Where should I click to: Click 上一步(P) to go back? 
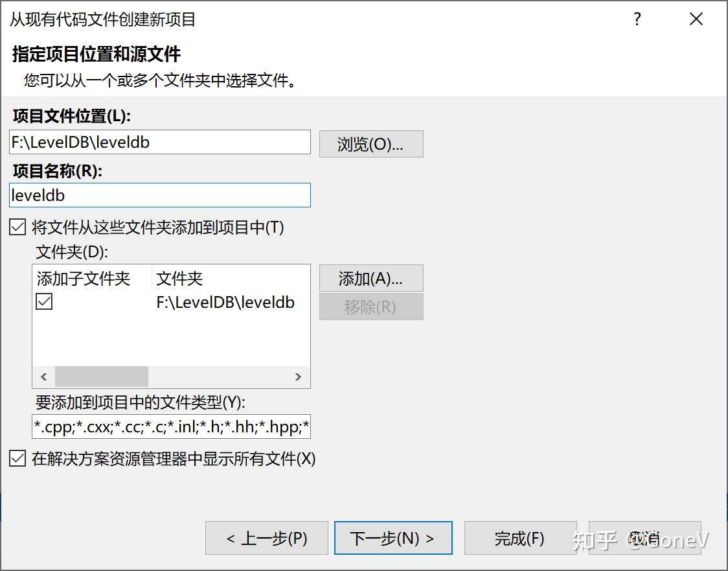click(x=267, y=538)
